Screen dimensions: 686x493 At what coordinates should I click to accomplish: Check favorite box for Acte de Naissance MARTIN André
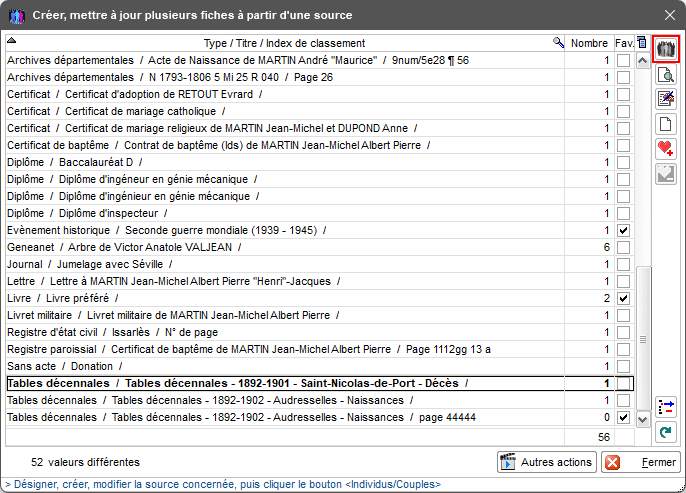point(623,60)
